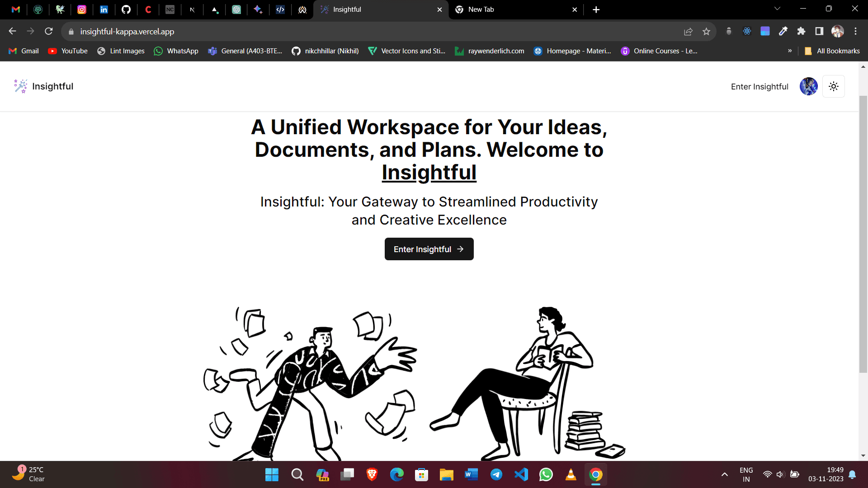The width and height of the screenshot is (868, 488).
Task: Bookmark this page with star icon
Action: click(706, 32)
